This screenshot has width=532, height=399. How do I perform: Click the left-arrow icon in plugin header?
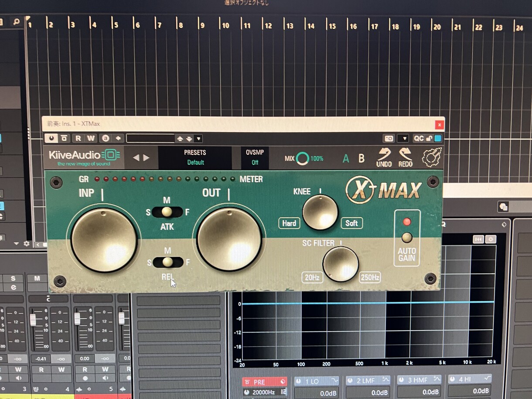(x=118, y=138)
